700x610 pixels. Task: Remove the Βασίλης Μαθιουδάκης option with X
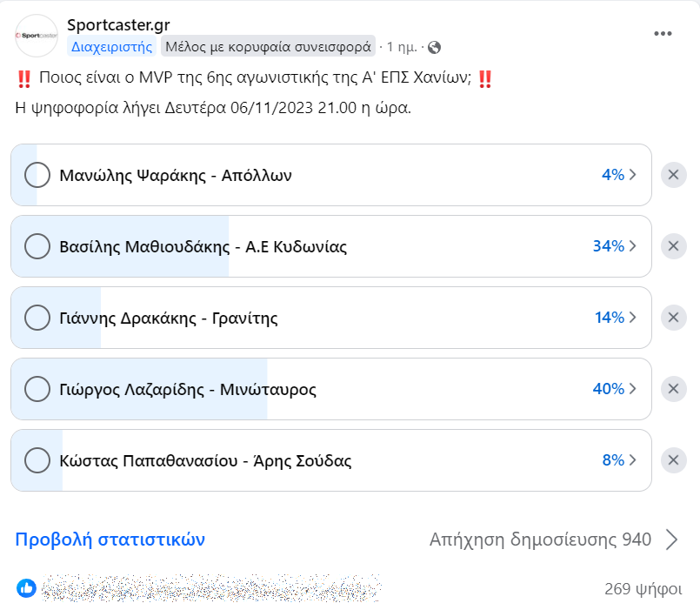(672, 246)
